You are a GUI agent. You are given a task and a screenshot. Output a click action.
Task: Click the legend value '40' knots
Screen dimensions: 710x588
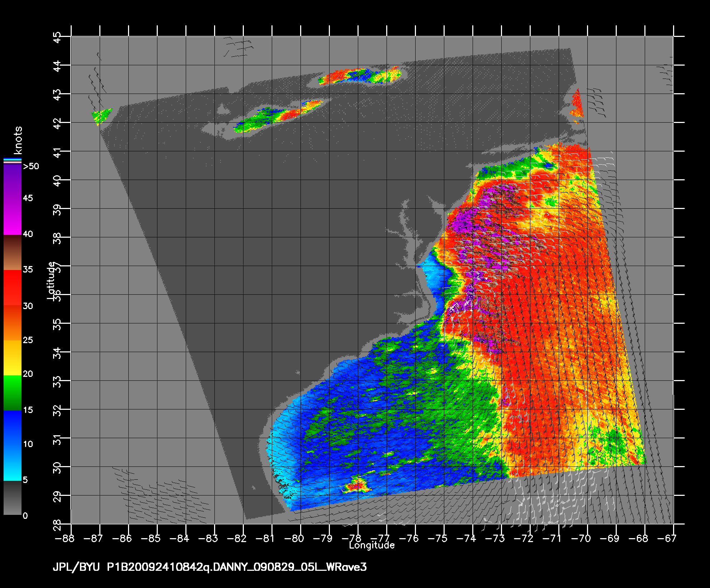click(x=28, y=234)
